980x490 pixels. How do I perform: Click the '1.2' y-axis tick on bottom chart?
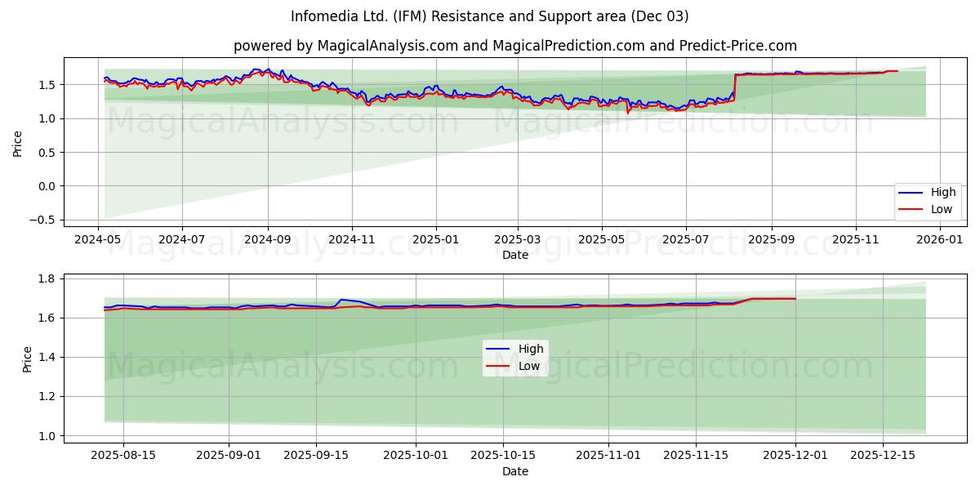coord(47,397)
